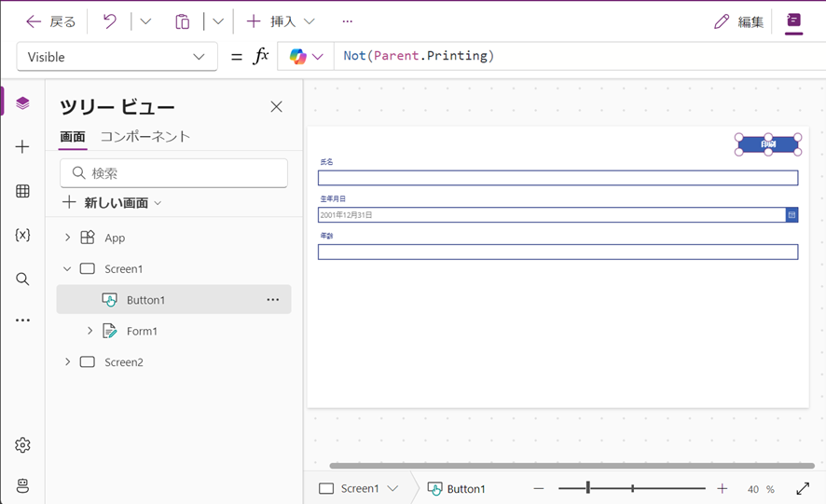Zoom out with the minus button
Image resolution: width=826 pixels, height=504 pixels.
(538, 489)
